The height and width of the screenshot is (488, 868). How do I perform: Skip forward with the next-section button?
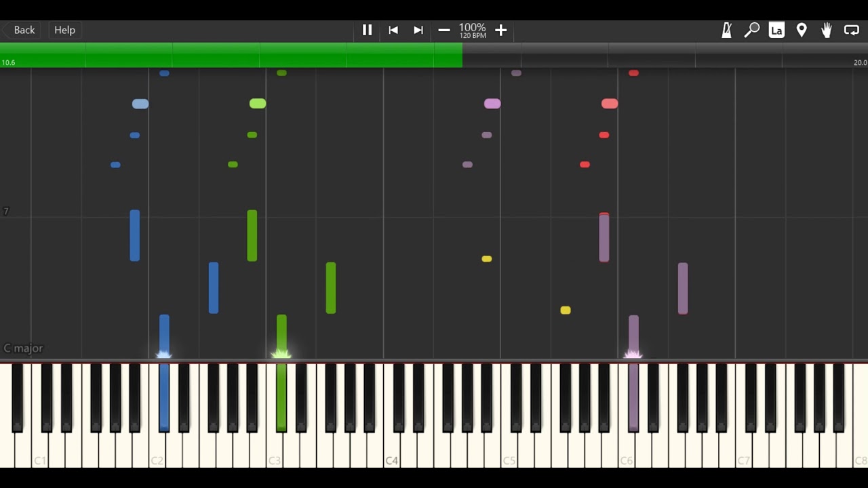pyautogui.click(x=418, y=30)
